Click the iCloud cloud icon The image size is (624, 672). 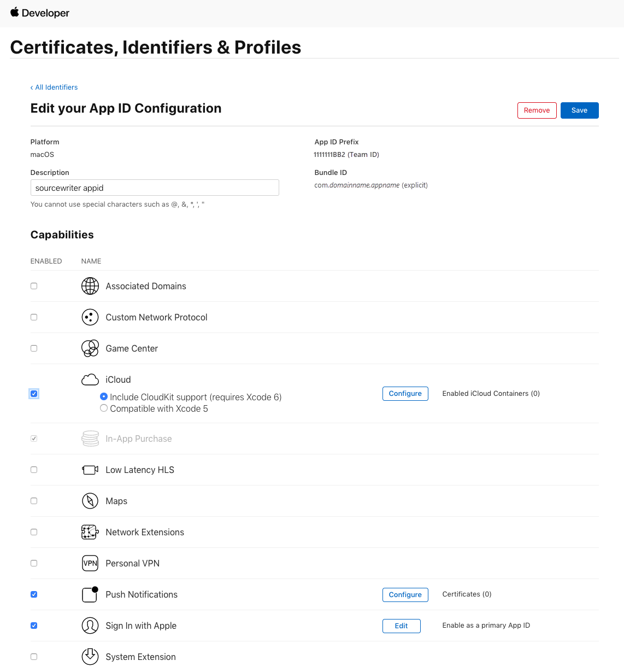click(90, 379)
